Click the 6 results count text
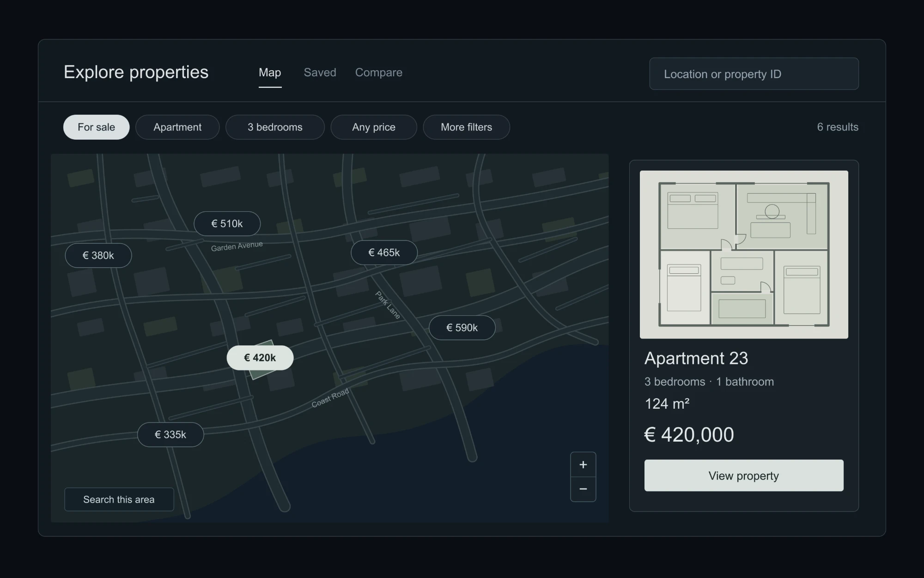The height and width of the screenshot is (578, 924). point(838,127)
